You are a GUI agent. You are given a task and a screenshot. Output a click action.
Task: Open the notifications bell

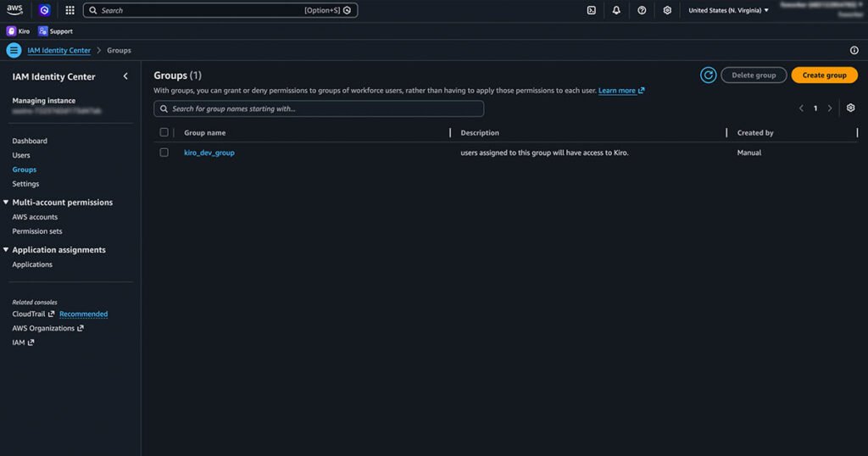616,10
